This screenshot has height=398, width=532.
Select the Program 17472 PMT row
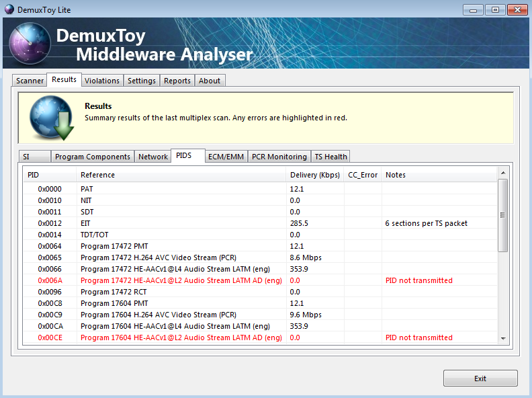(260, 246)
